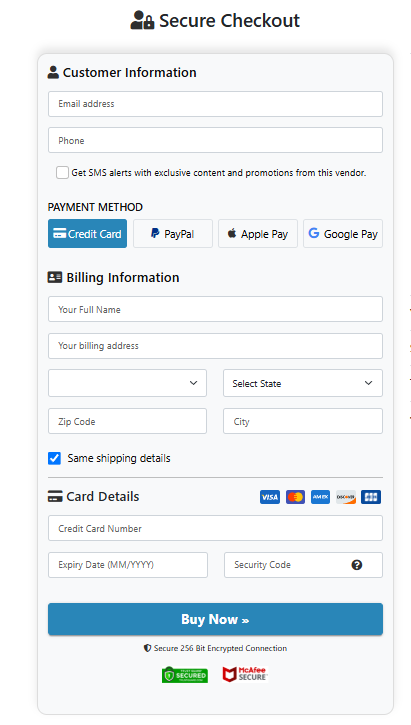Open the empty country dropdown
411x725 pixels.
point(127,383)
